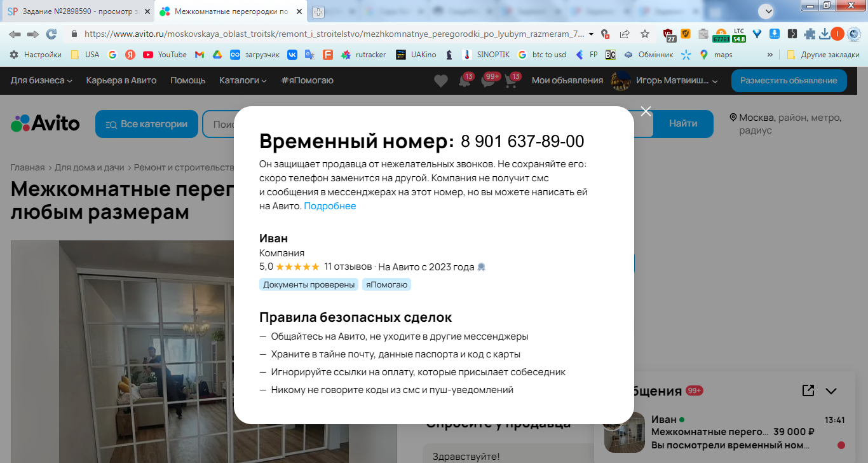Bookmark this page star icon
The width and height of the screenshot is (868, 463).
coord(645,34)
